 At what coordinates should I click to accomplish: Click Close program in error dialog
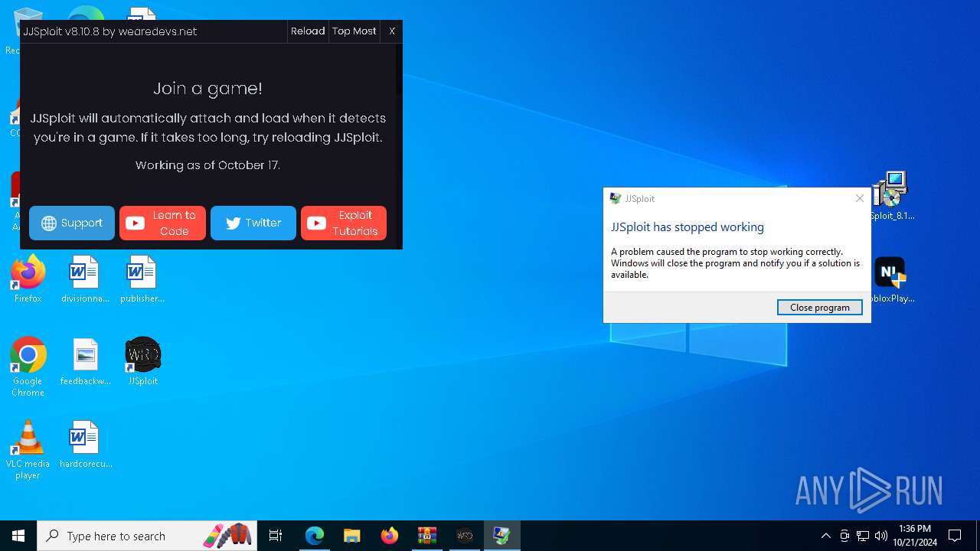820,307
